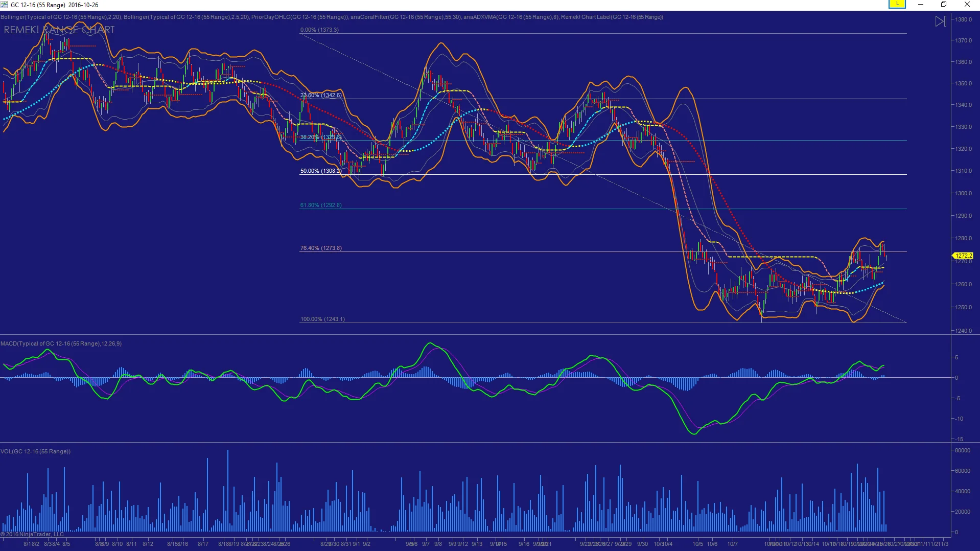The height and width of the screenshot is (551, 980).
Task: Click the 1240.0 price axis value
Action: pos(964,331)
